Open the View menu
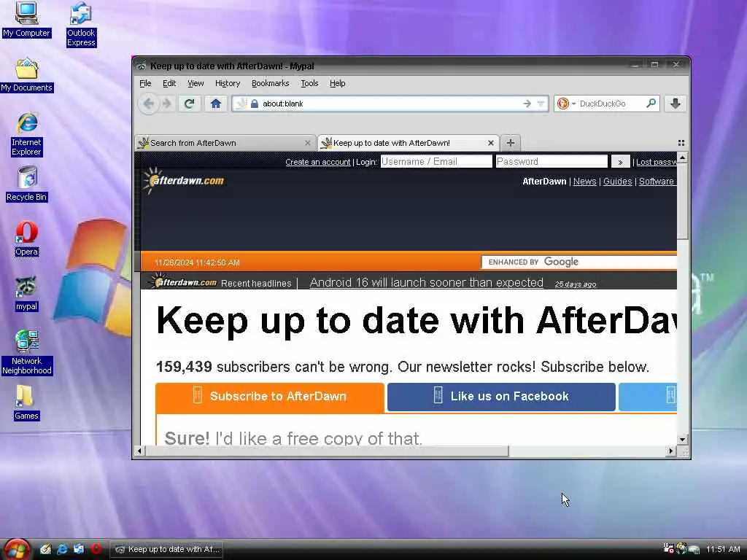 click(x=196, y=83)
